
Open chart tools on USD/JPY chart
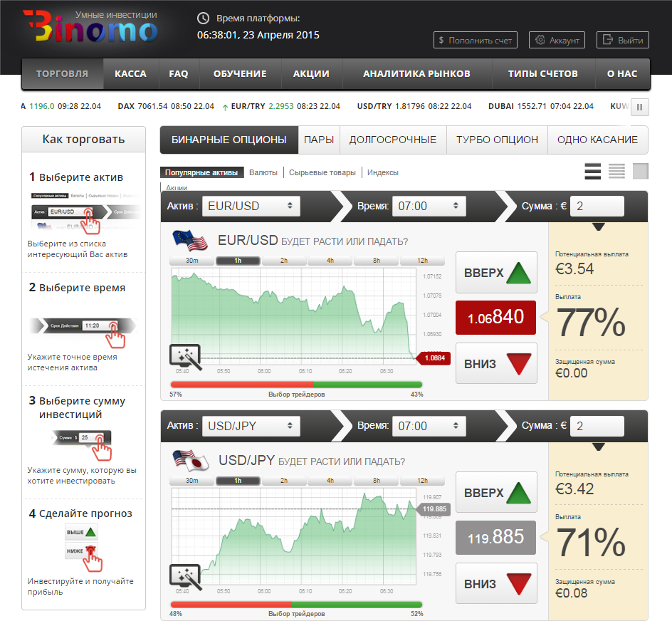pos(184,576)
